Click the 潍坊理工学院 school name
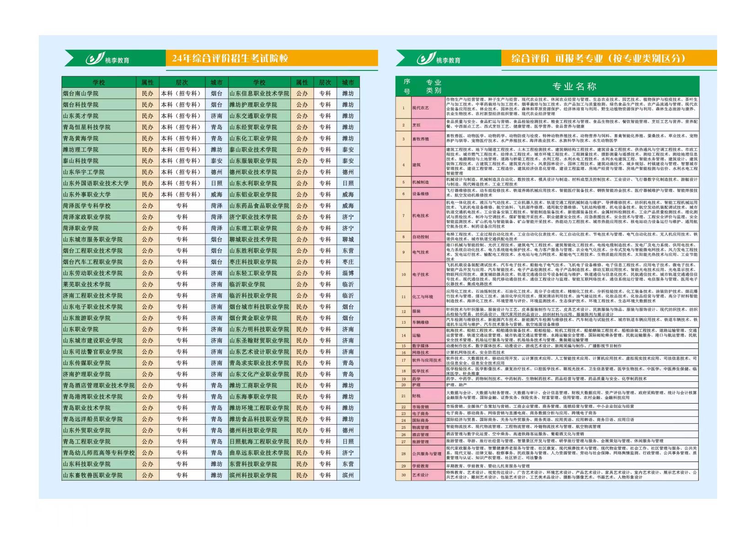The width and height of the screenshot is (756, 534). pos(80,150)
